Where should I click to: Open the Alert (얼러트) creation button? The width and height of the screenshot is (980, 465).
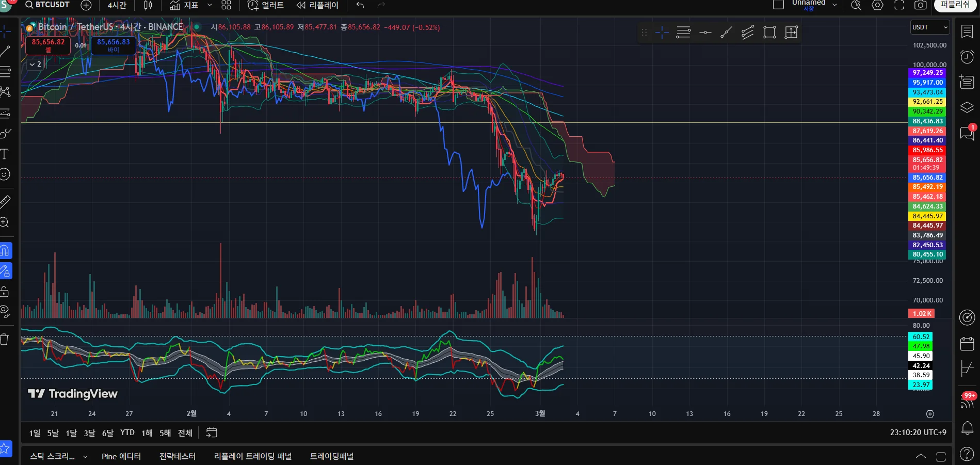tap(266, 5)
